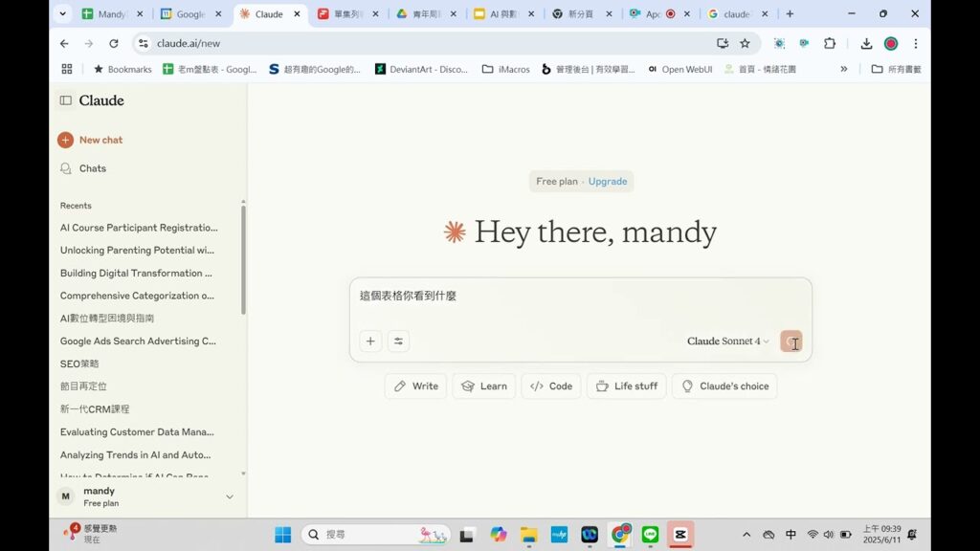Open Google Ads Search Advertising chat
980x551 pixels.
tap(138, 342)
